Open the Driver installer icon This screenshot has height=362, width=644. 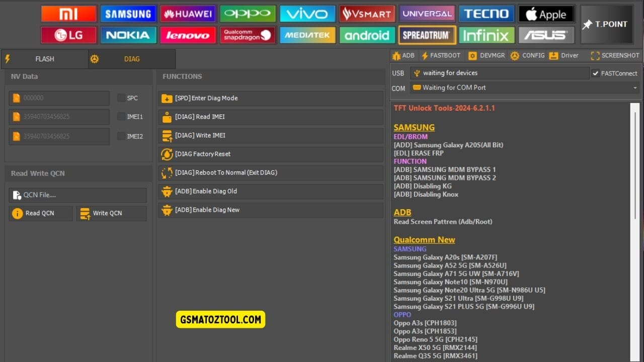click(563, 55)
